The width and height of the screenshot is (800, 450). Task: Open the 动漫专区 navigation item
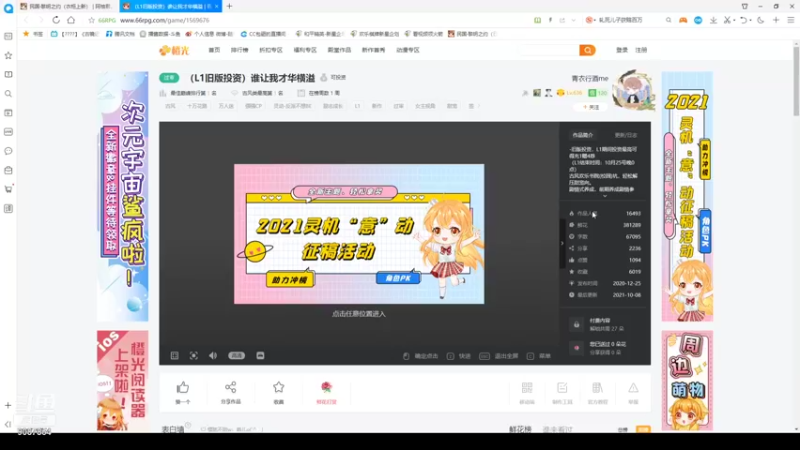point(408,50)
